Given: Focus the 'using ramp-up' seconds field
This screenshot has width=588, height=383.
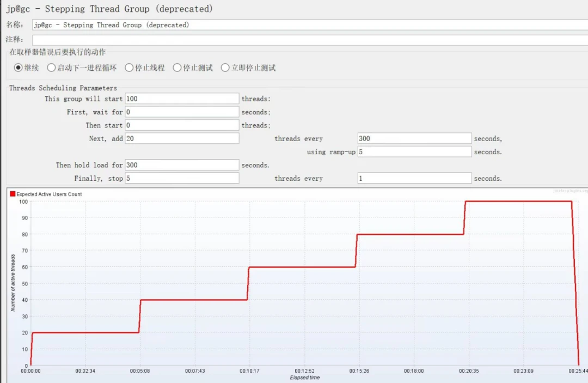Looking at the screenshot, I should [x=414, y=152].
